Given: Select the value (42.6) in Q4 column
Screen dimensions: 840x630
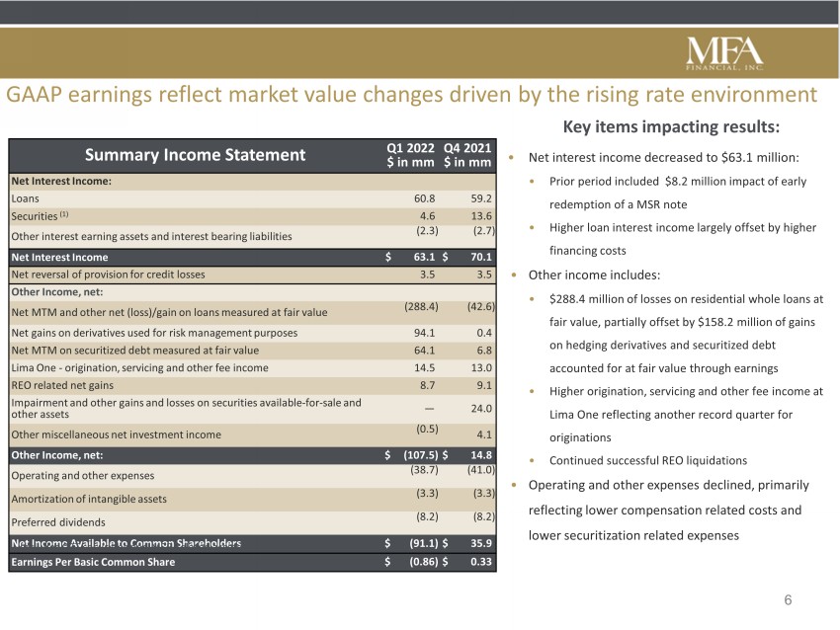Looking at the screenshot, I should (480, 307).
